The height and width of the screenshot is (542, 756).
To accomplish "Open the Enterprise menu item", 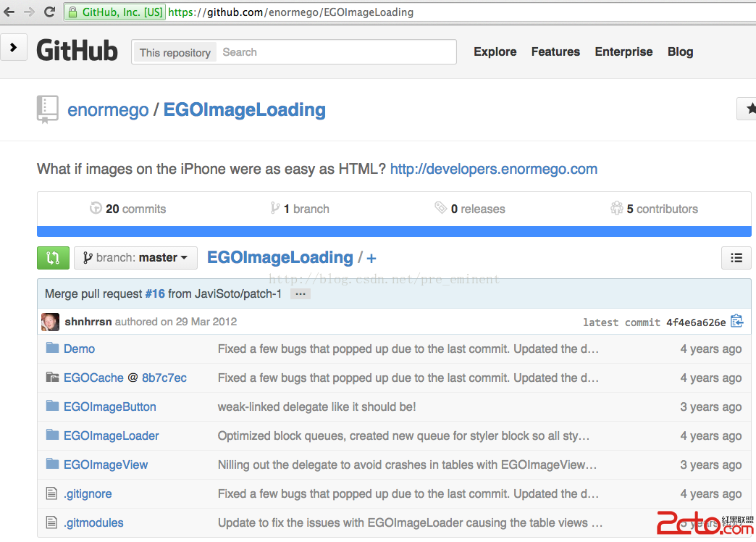I will pyautogui.click(x=623, y=51).
